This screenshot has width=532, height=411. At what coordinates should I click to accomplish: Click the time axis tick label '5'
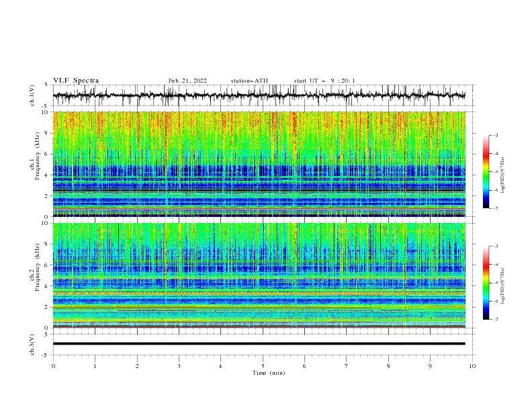(263, 366)
